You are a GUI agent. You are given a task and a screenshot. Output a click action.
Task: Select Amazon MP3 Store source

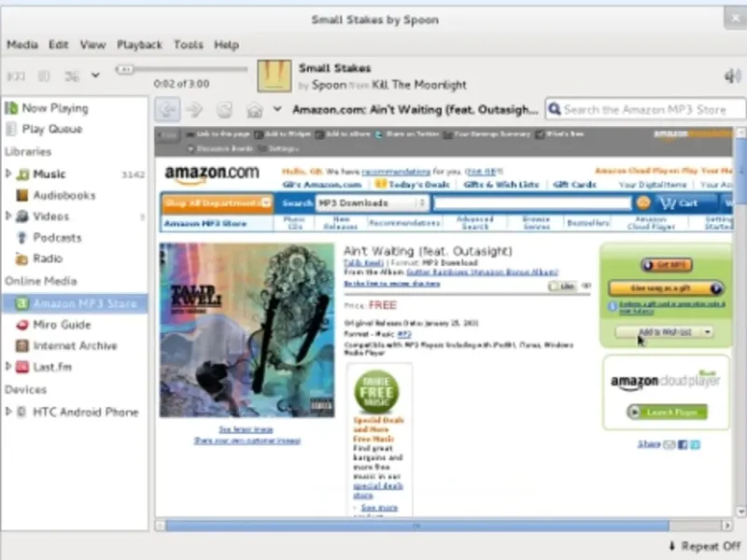pyautogui.click(x=76, y=303)
